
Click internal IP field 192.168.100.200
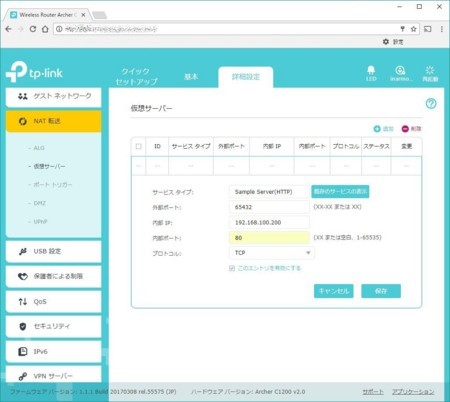pos(269,222)
